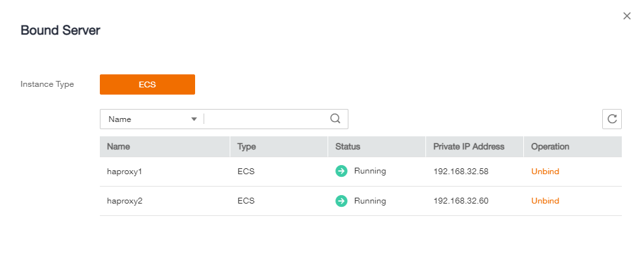This screenshot has width=644, height=259.
Task: Select the haproxy1 row name
Action: coord(125,172)
